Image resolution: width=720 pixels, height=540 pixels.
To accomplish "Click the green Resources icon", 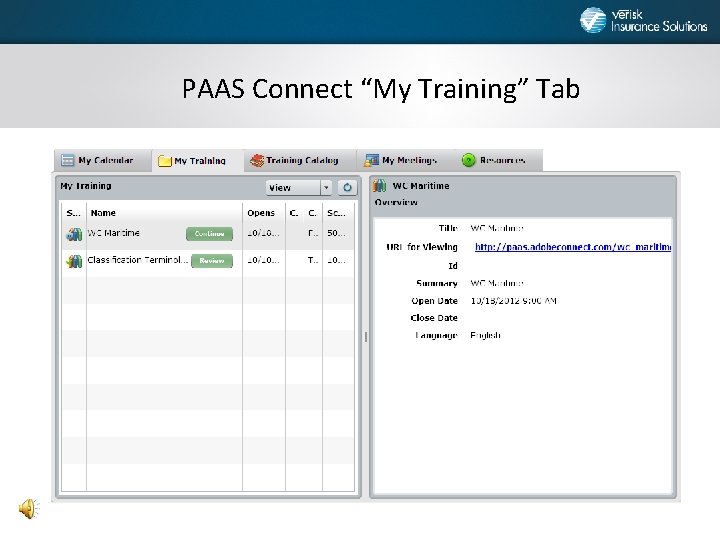I will pos(468,160).
